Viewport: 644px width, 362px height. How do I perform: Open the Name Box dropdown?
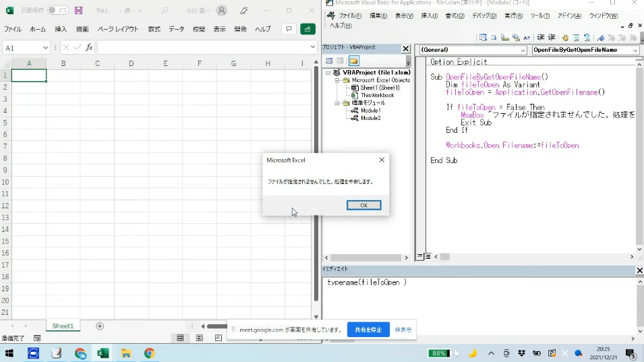(45, 48)
